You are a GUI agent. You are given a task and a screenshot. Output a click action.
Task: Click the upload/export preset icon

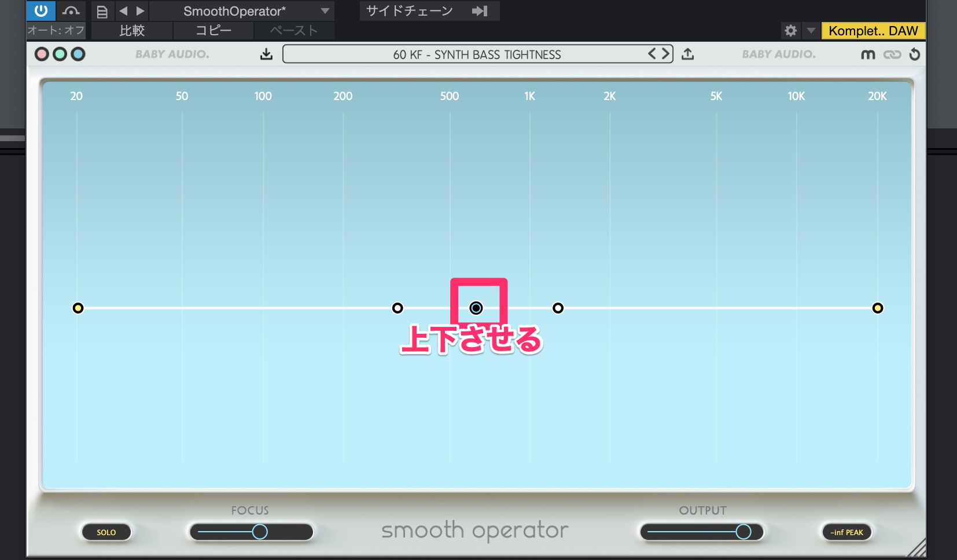[x=687, y=54]
